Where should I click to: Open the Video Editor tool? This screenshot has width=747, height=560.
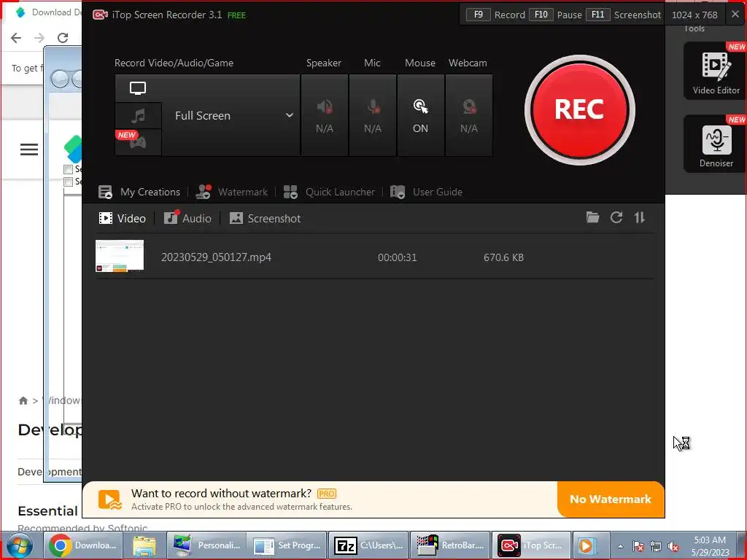[716, 71]
